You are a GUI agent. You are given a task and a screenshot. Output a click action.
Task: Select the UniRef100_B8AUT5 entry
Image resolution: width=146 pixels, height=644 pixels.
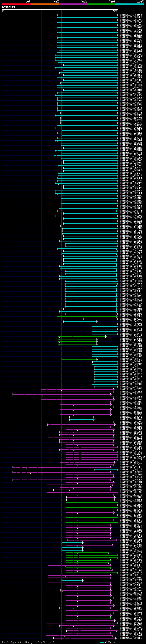131,575
